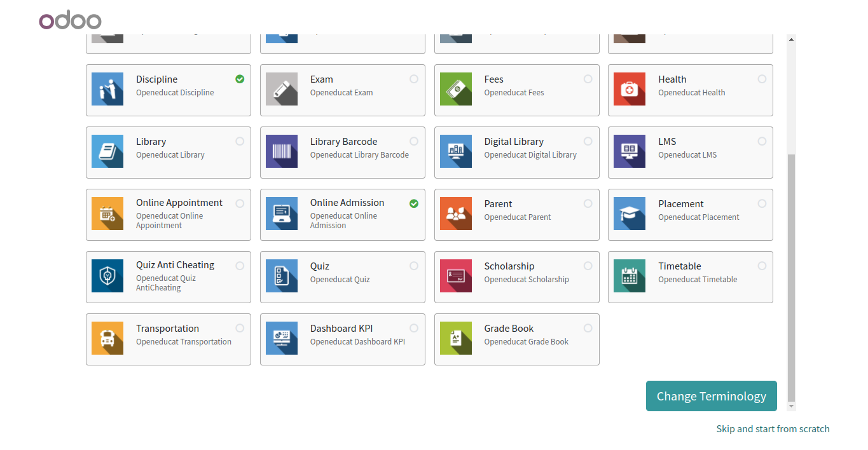The image size is (868, 450).
Task: Click the Placement graduation cap icon
Action: [630, 214]
